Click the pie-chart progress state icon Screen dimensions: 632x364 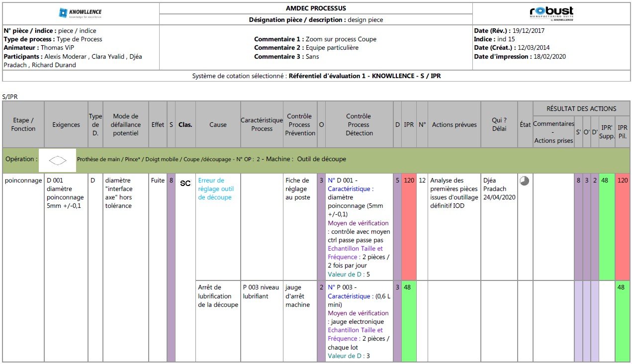(x=524, y=181)
